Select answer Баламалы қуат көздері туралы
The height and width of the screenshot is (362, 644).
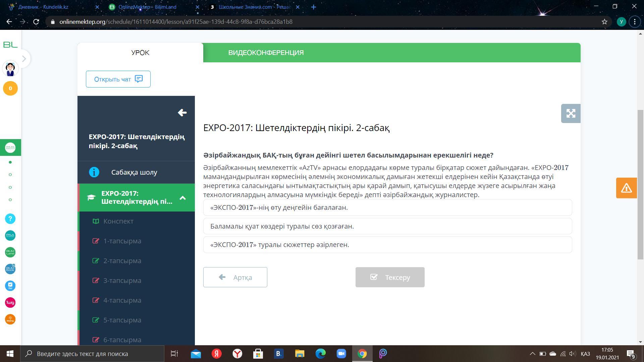[387, 226]
